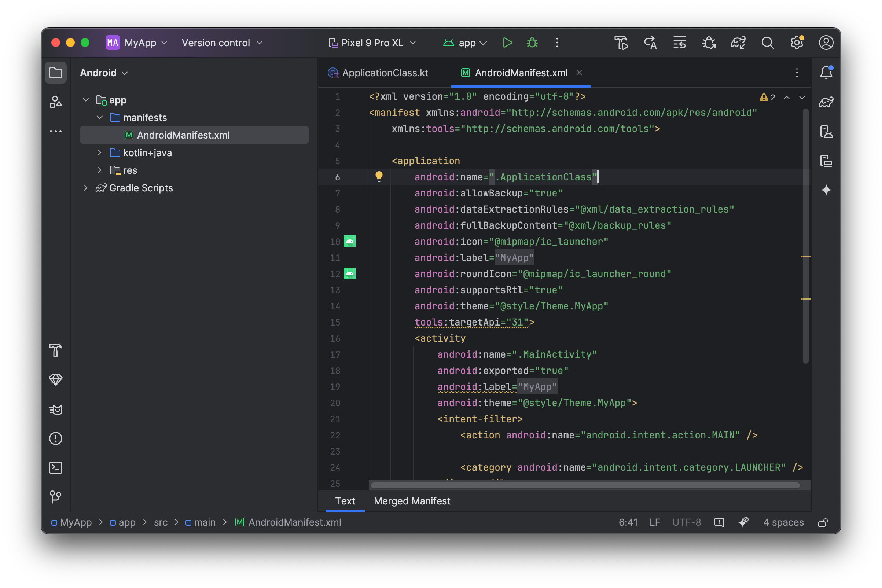This screenshot has width=882, height=588.
Task: Expand the Gradle Scripts node
Action: [x=85, y=188]
